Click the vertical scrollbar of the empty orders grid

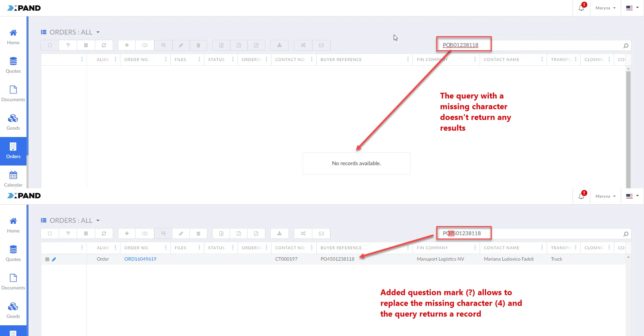pyautogui.click(x=628, y=127)
